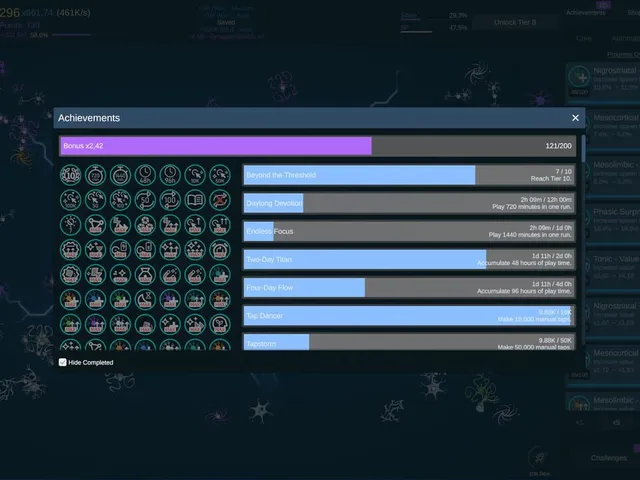This screenshot has width=640, height=480.
Task: Click the head with sprout achievement icon
Action: [220, 324]
